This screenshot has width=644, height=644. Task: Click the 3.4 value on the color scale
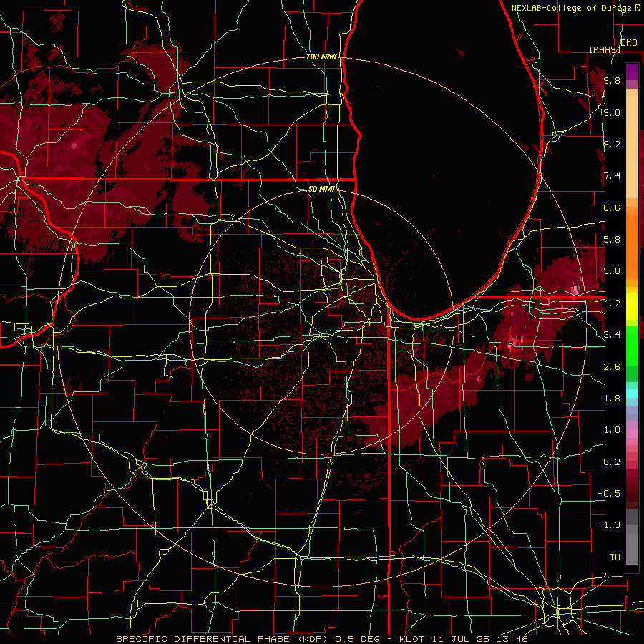612,335
